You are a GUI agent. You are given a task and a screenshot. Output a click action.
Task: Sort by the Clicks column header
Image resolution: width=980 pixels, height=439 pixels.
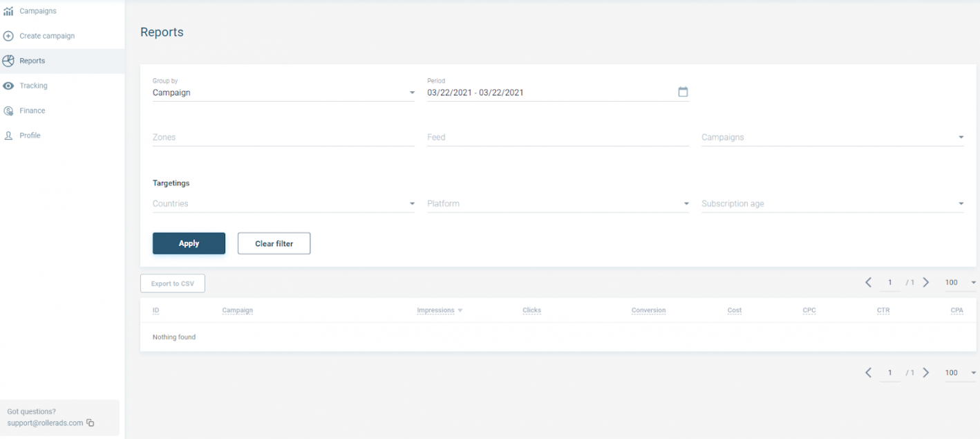[531, 310]
